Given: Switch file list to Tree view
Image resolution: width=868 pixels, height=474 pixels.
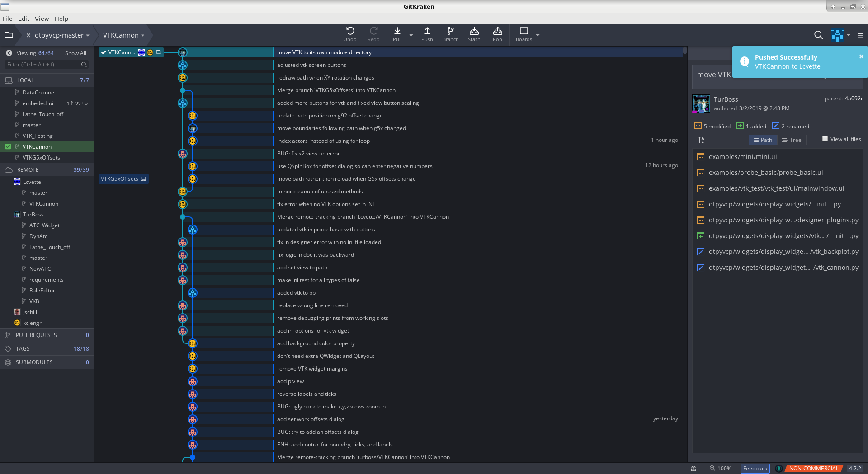Looking at the screenshot, I should pos(792,140).
